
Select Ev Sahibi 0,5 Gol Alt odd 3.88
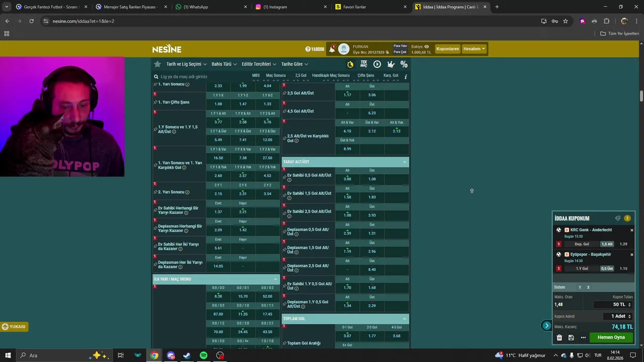point(347,179)
